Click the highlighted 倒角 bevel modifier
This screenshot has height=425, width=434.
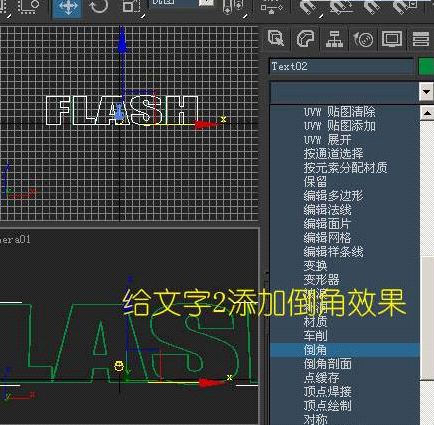(x=345, y=350)
